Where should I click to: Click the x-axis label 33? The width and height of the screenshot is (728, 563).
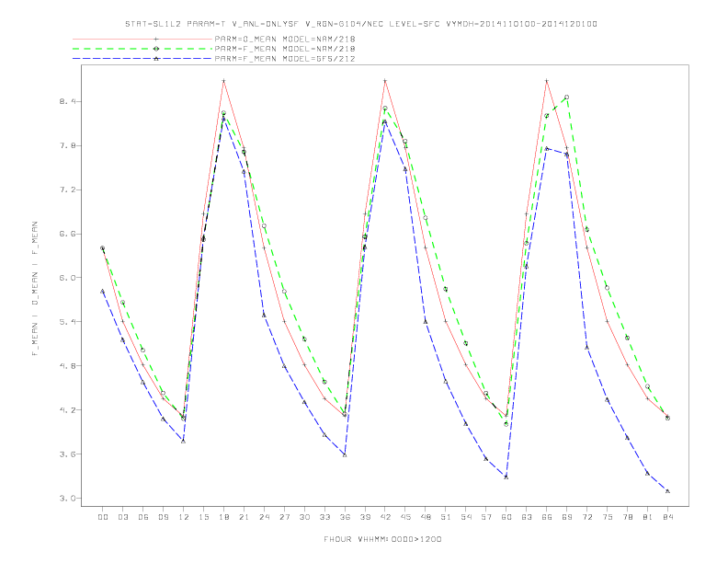pos(324,517)
